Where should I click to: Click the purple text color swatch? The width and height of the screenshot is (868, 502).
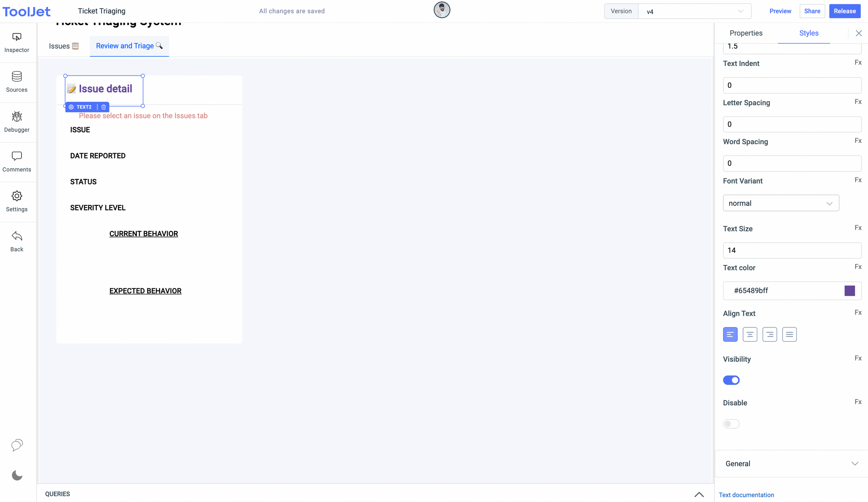coord(850,291)
